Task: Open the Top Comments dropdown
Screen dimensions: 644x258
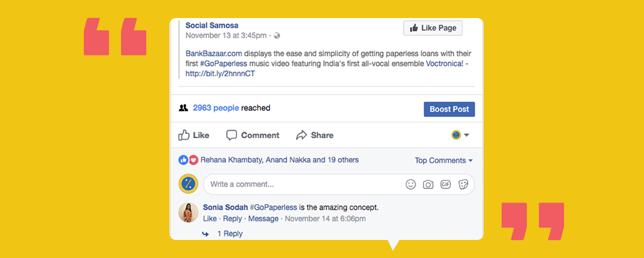Action: 444,161
